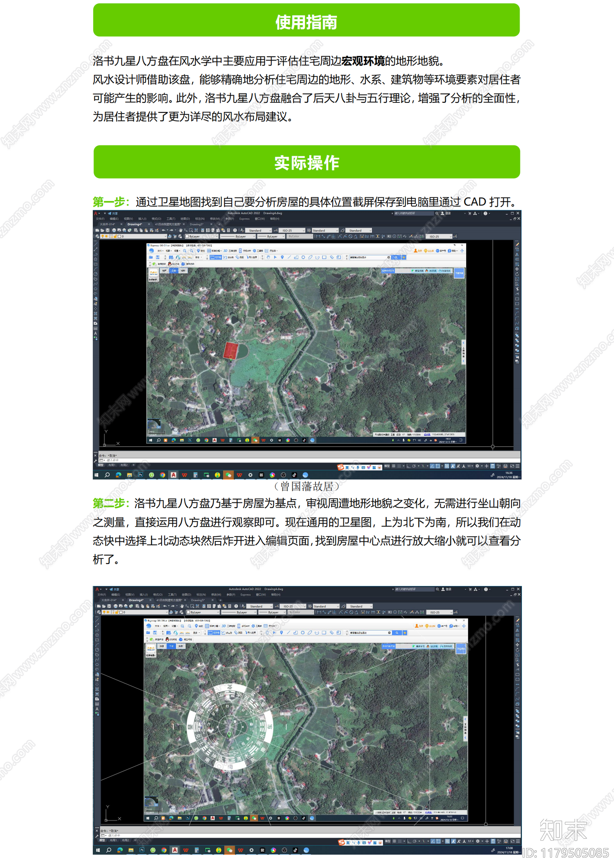
Task: Click Redo arrow in step-two AutoCAD toolbar
Action: coord(173,606)
